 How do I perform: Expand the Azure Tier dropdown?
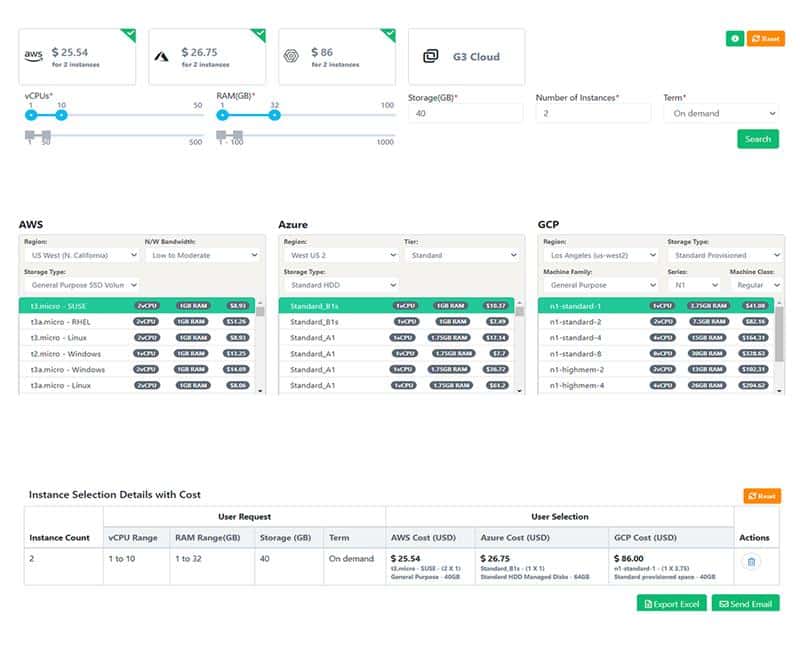(464, 256)
